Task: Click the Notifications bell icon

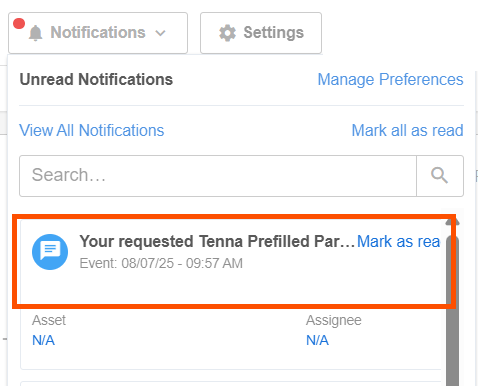Action: point(36,33)
